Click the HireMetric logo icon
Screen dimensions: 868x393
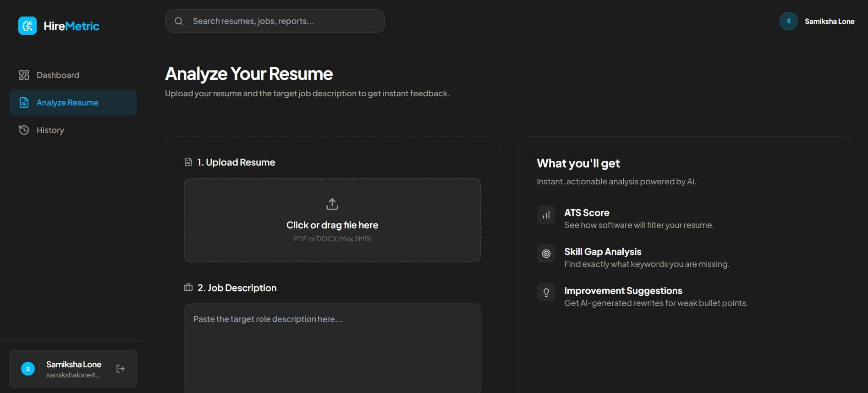(27, 26)
